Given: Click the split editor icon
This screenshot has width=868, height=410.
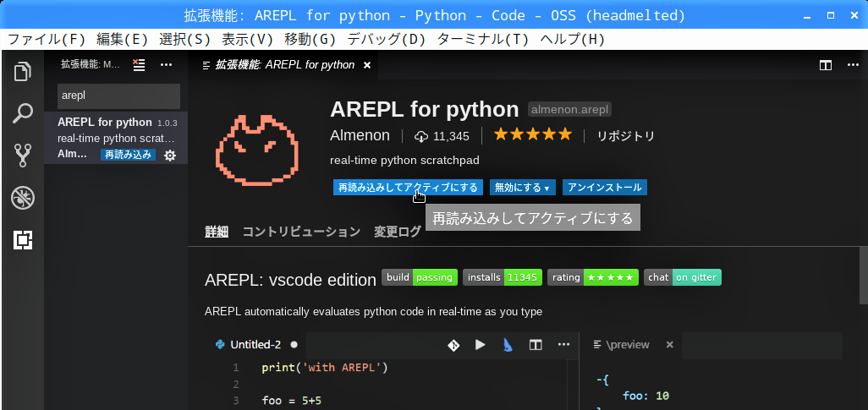Looking at the screenshot, I should click(x=826, y=65).
